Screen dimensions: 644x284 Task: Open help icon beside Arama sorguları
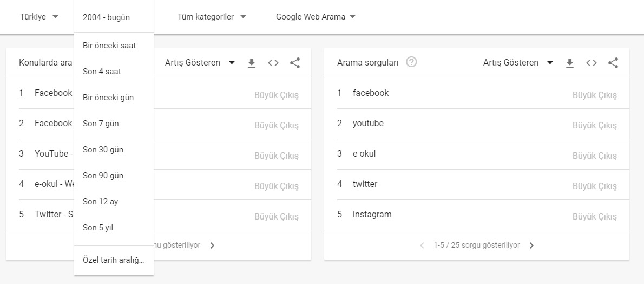coord(411,62)
